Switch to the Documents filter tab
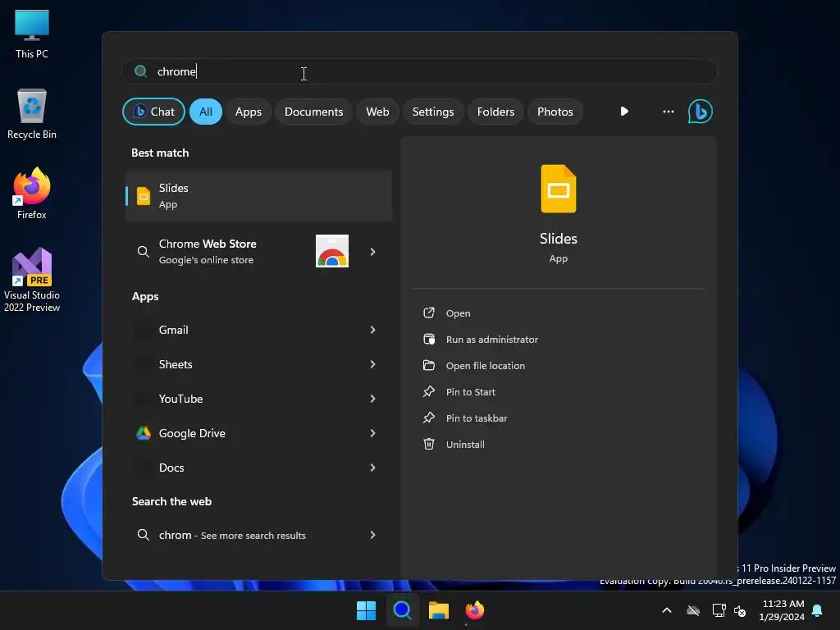 (x=314, y=112)
